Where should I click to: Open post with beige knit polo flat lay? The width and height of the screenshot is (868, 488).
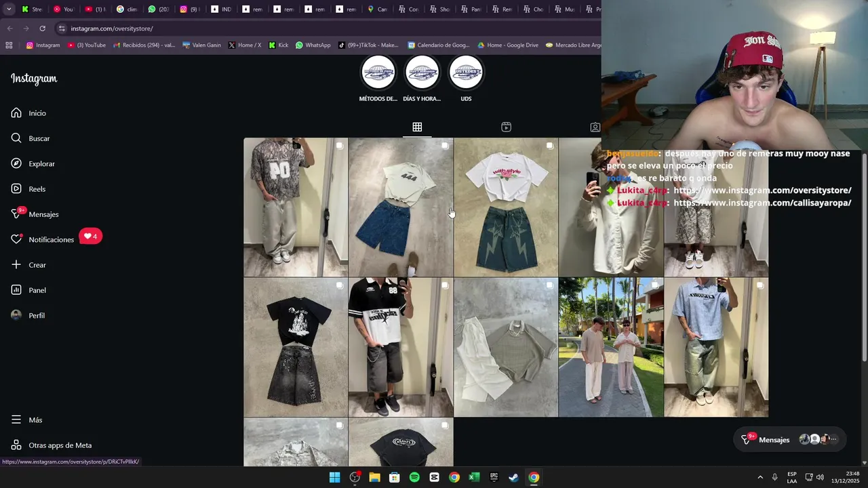(506, 347)
